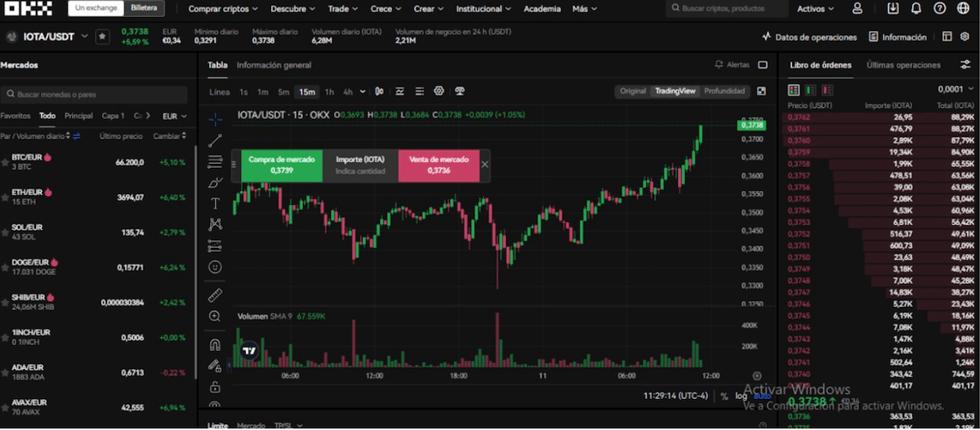Open the download app icon

click(893, 9)
